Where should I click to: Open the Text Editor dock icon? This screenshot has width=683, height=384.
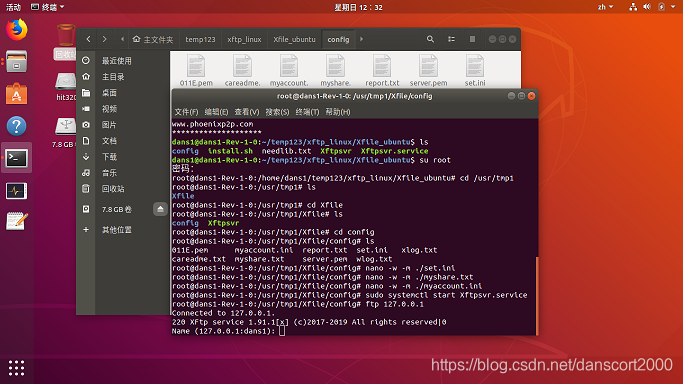(x=17, y=221)
